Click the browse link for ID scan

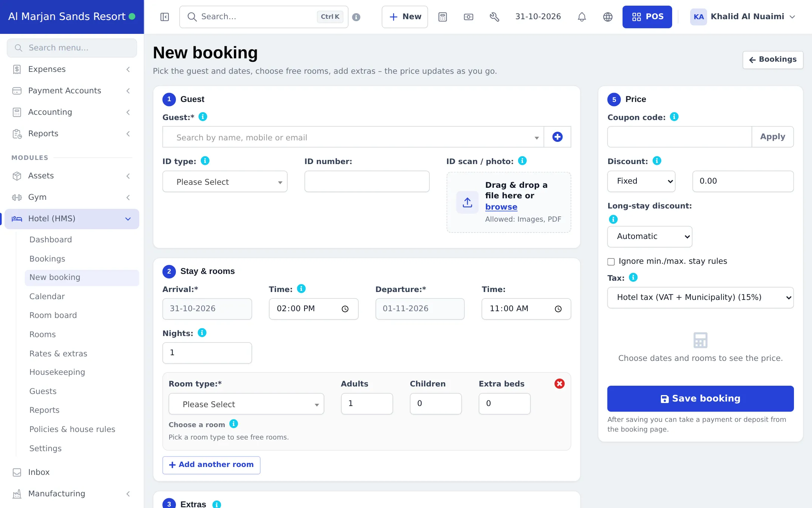tap(501, 207)
